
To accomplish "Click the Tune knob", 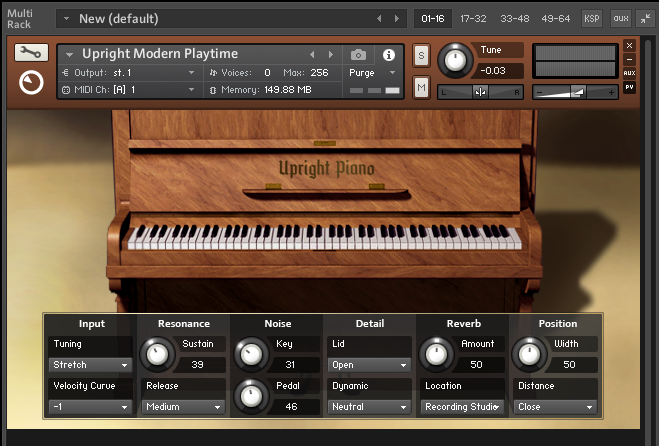I will [x=455, y=61].
